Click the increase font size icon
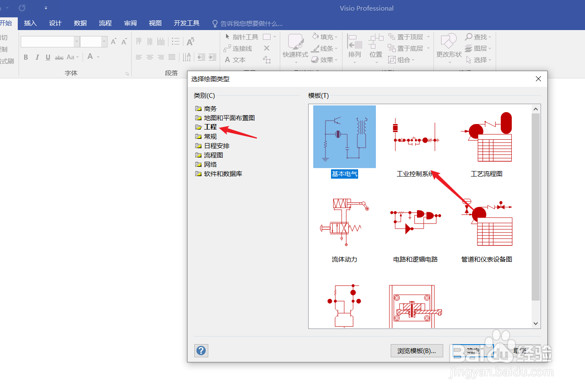This screenshot has height=392, width=585. click(x=113, y=41)
